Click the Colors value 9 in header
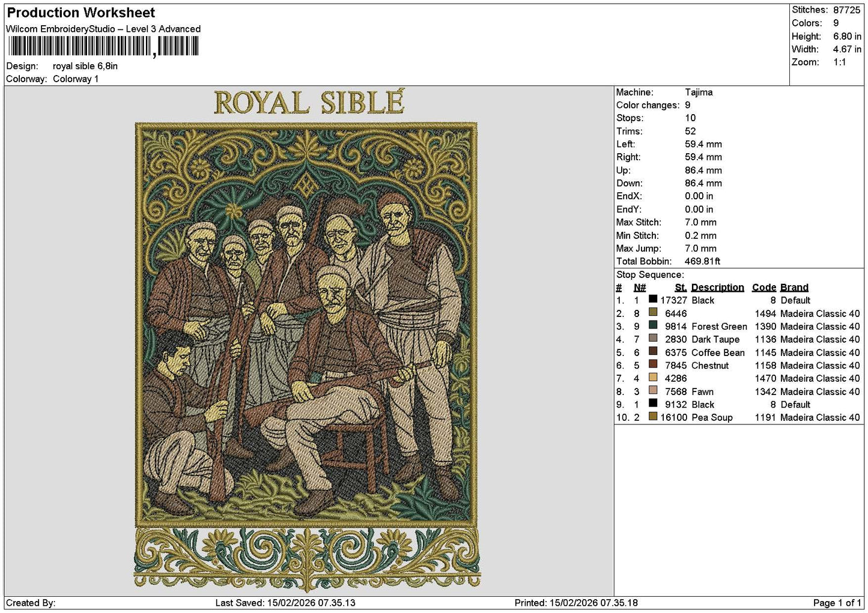 [836, 23]
